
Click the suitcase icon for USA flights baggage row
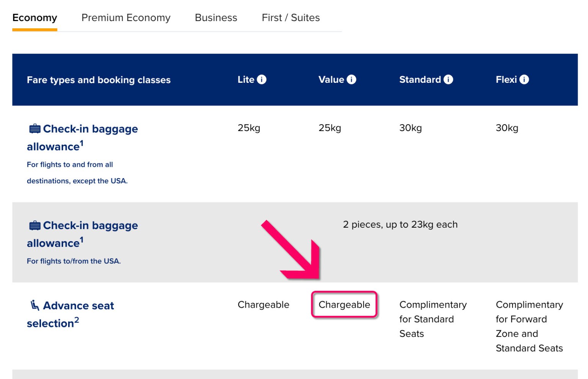34,225
